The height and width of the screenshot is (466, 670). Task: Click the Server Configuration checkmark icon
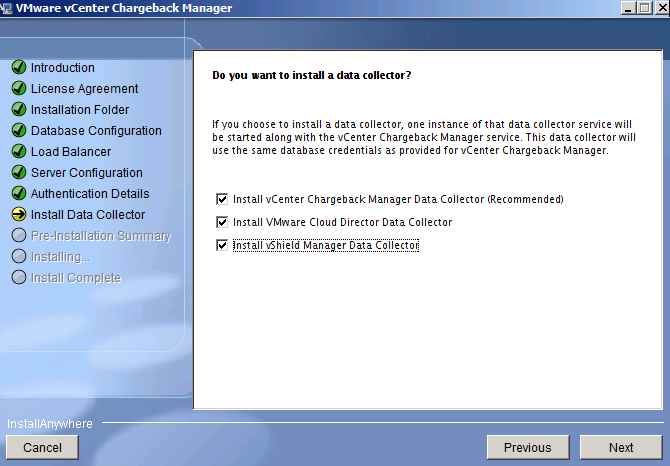point(19,172)
